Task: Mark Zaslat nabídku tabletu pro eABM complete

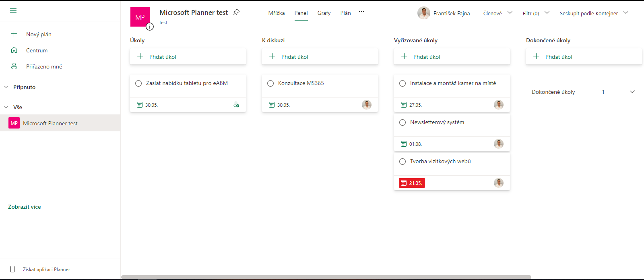Action: pyautogui.click(x=138, y=83)
